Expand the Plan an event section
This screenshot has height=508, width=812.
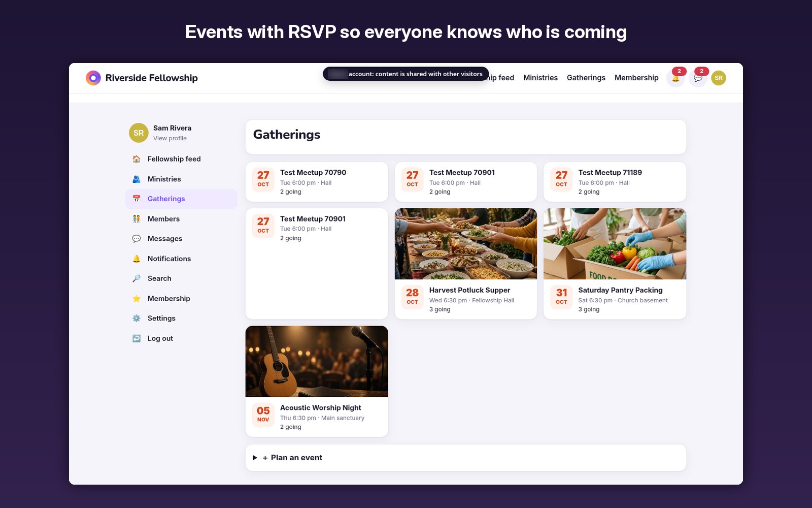466,458
